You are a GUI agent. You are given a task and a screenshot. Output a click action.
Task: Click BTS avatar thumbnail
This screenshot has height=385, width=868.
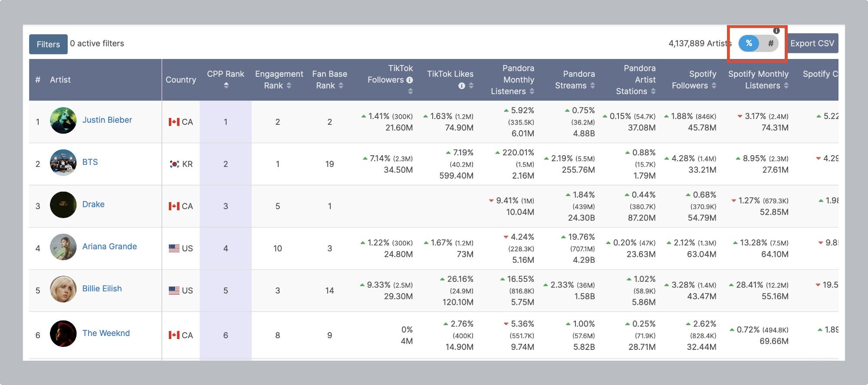(x=63, y=163)
